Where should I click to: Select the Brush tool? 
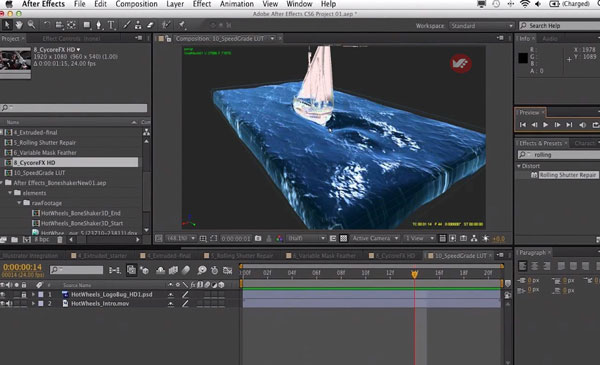tap(126, 25)
